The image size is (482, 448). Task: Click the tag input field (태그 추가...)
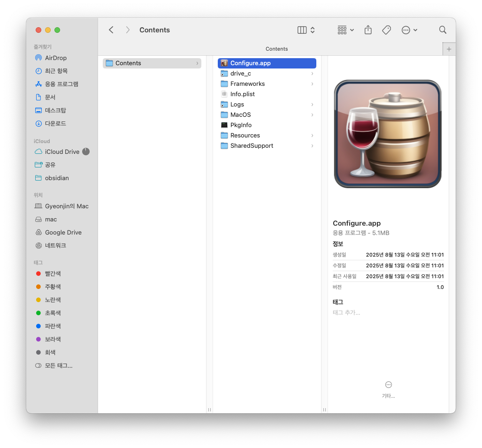coord(346,312)
